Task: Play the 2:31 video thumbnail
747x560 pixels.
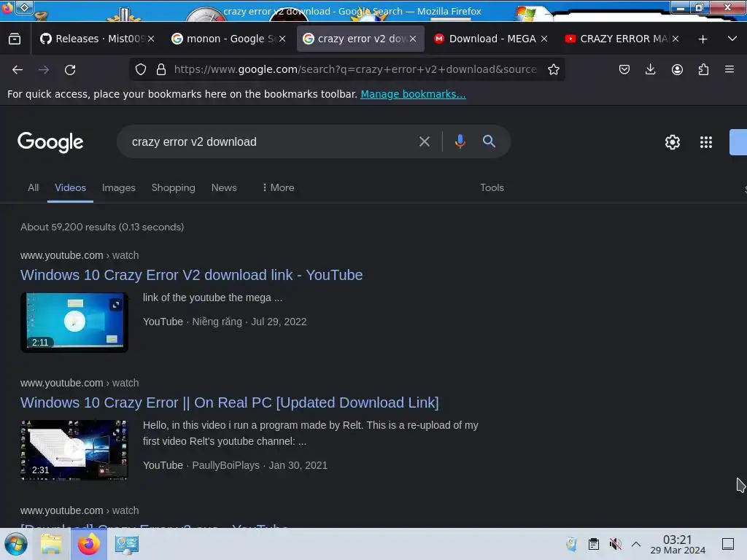Action: point(74,450)
